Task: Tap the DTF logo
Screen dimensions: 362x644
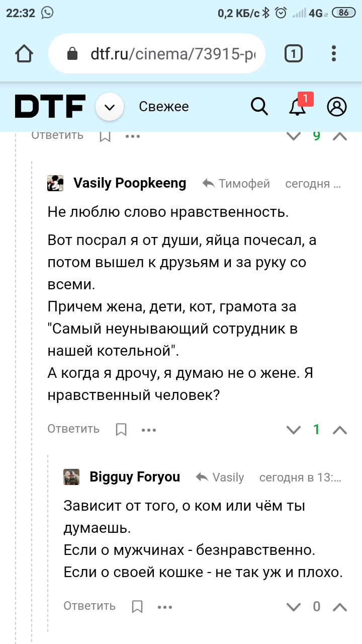Action: pyautogui.click(x=50, y=107)
